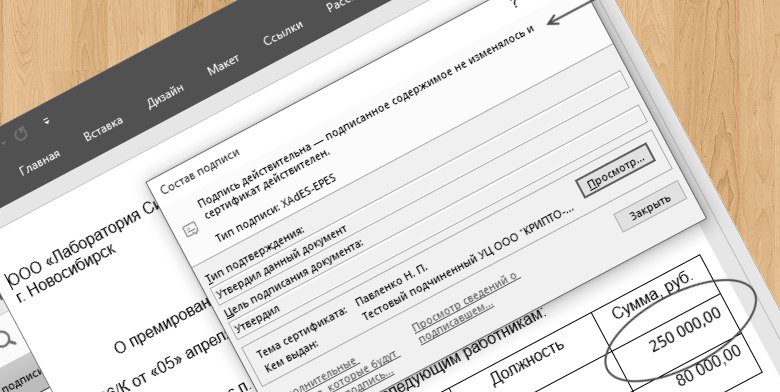
Task: Open the Главная ribbon tab
Action: [40, 162]
